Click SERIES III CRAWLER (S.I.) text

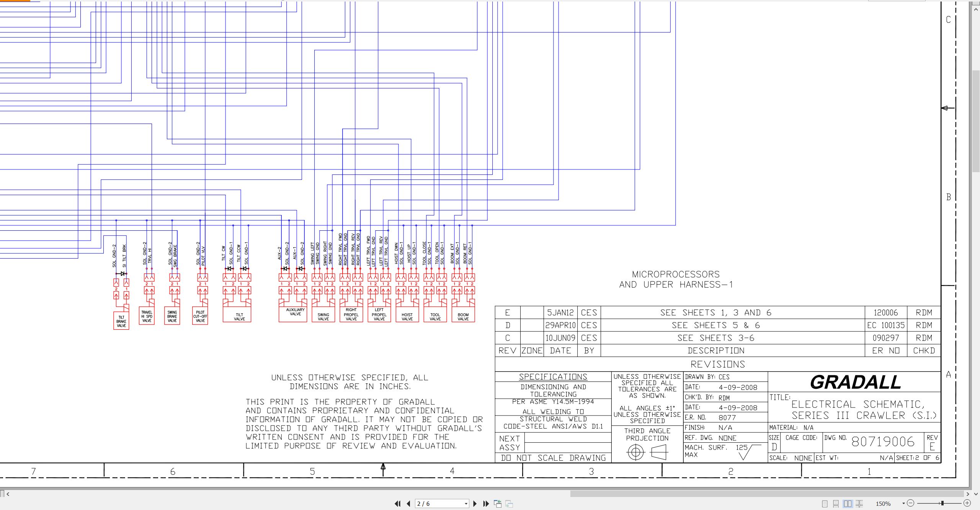864,415
